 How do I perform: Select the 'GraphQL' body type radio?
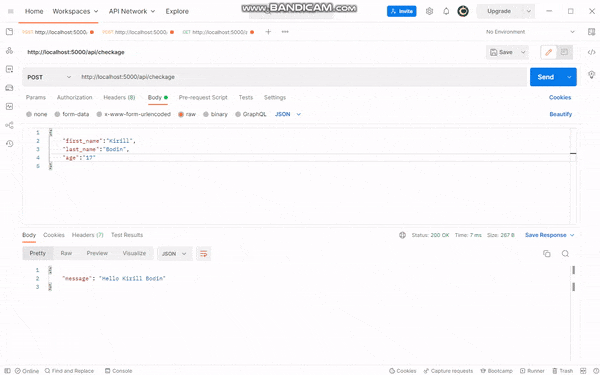pos(238,114)
